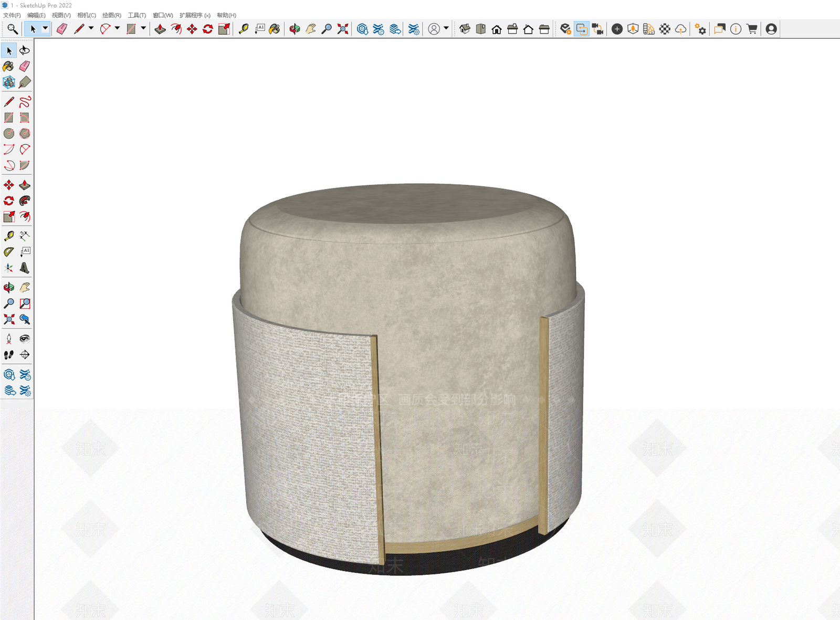Open the 文件(F) menu

[12, 15]
